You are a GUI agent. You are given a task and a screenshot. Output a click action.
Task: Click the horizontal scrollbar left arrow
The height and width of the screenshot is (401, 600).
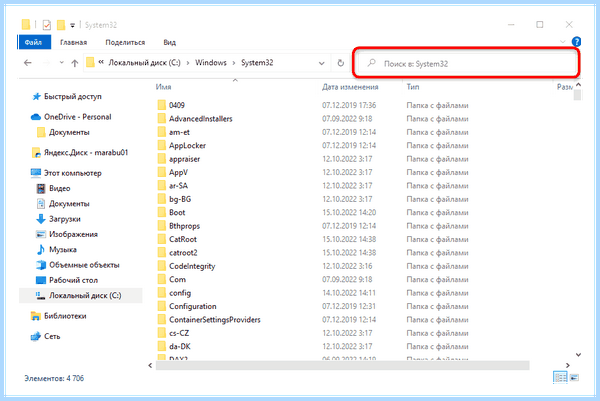[x=150, y=365]
